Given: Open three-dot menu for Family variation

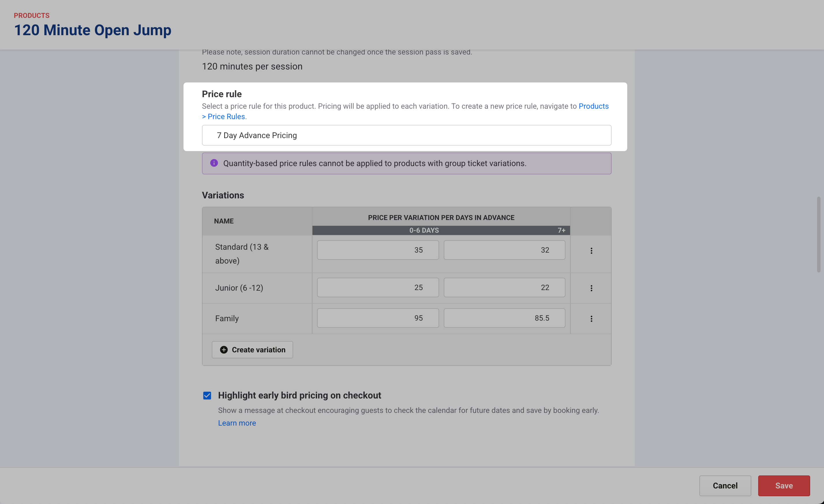Looking at the screenshot, I should (591, 319).
